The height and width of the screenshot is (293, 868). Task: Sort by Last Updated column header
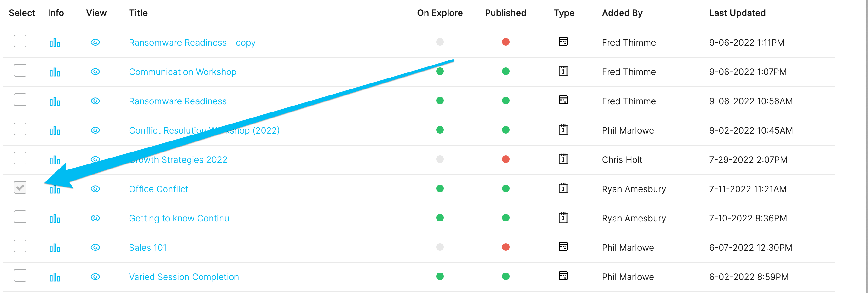(737, 13)
